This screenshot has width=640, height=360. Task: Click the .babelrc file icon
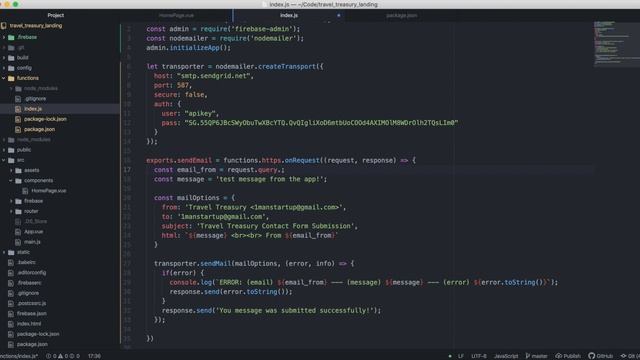[x=11, y=262]
